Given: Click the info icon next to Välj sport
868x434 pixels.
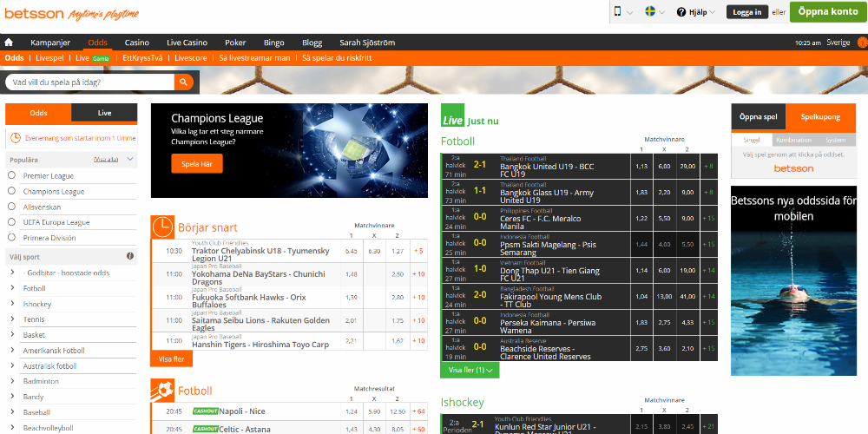Looking at the screenshot, I should 130,256.
